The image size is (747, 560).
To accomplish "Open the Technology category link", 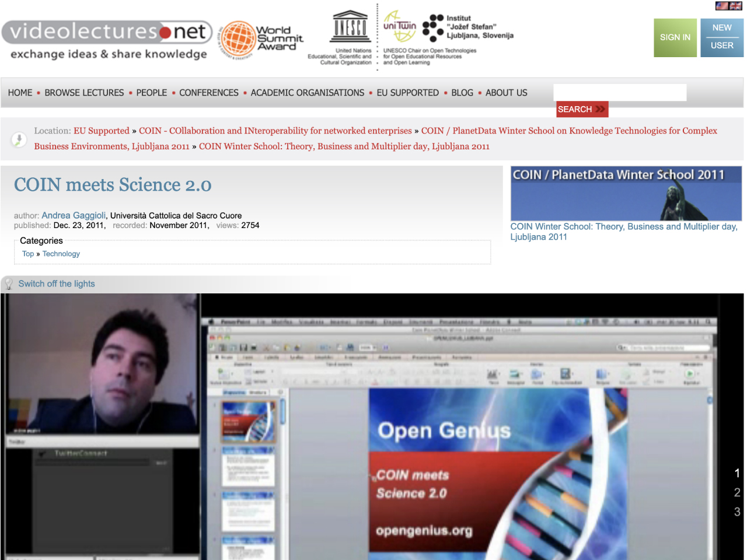I will tap(61, 254).
